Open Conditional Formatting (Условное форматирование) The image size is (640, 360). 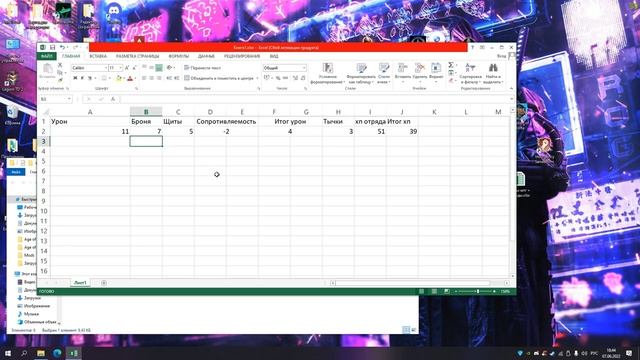pos(327,73)
